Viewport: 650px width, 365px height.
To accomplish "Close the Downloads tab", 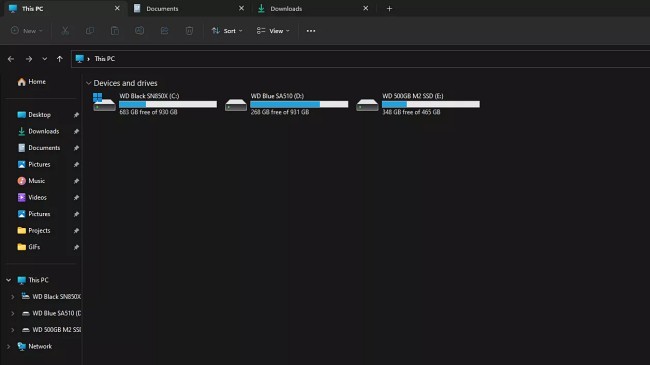I will pos(366,8).
